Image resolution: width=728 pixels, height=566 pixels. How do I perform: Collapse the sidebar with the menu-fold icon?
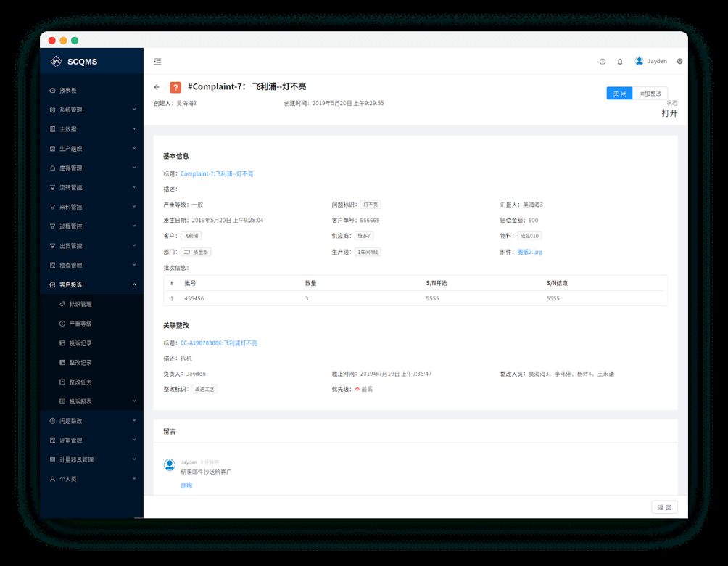(157, 62)
